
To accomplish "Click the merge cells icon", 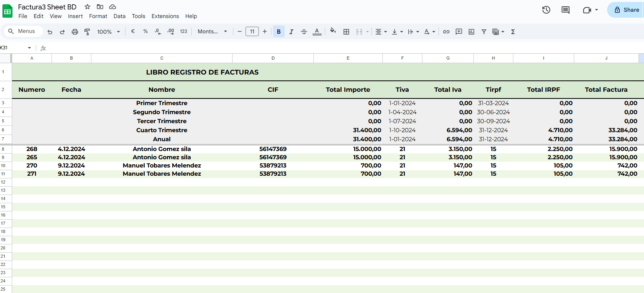I will pyautogui.click(x=359, y=32).
